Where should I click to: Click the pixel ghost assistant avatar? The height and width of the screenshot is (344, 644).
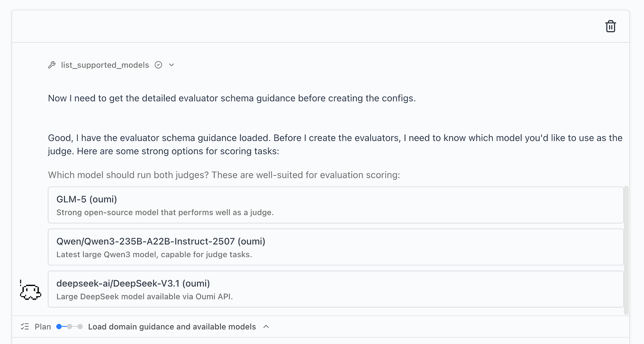point(31,290)
